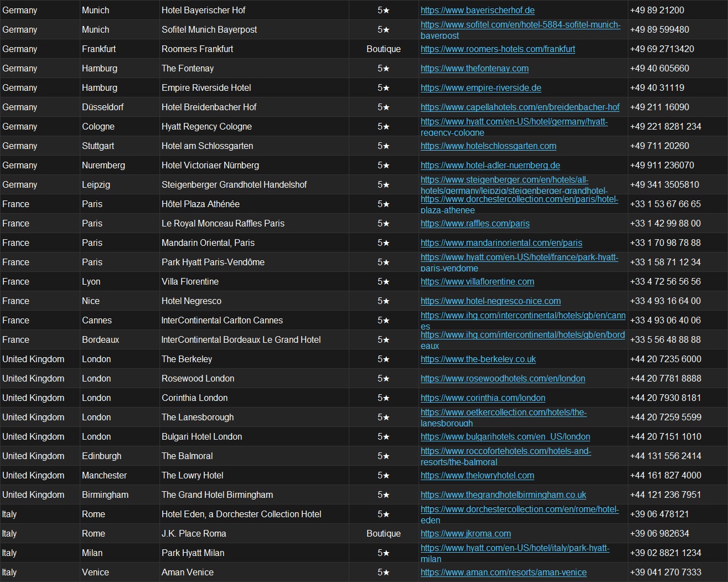Visit the the-berkeley.co.uk link
The width and height of the screenshot is (728, 582).
(478, 359)
